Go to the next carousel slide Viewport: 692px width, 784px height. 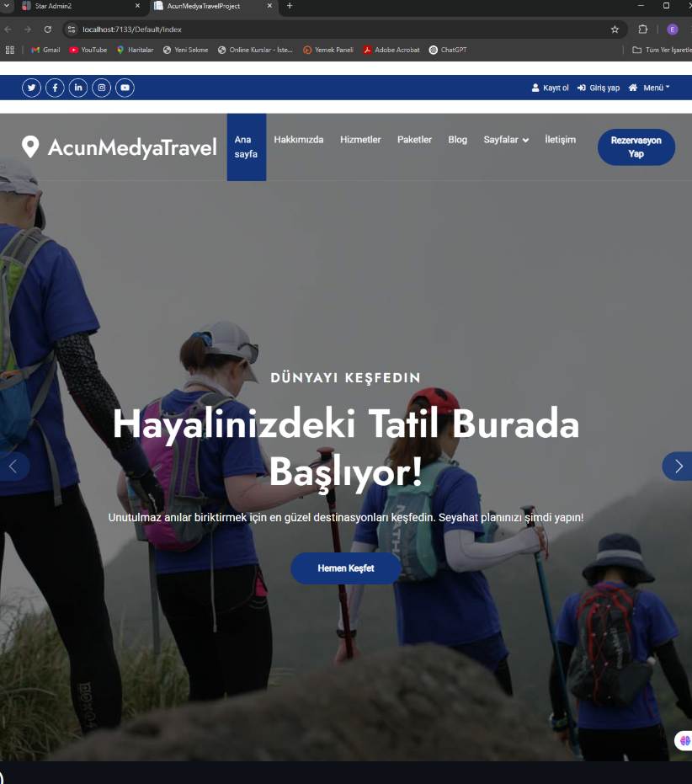pyautogui.click(x=678, y=466)
